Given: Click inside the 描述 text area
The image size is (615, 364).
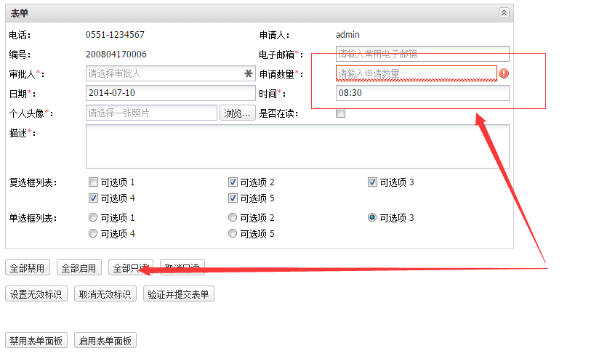Looking at the screenshot, I should pos(297,146).
